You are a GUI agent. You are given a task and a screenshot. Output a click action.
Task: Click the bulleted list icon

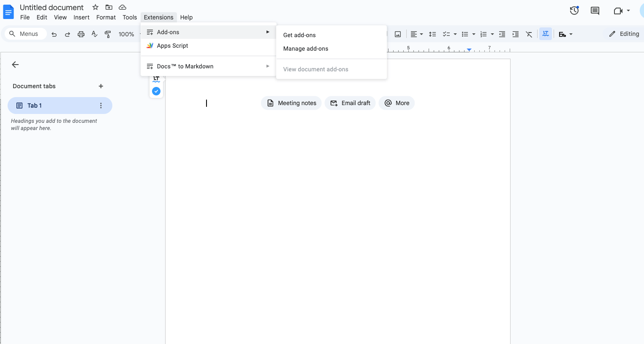[465, 34]
